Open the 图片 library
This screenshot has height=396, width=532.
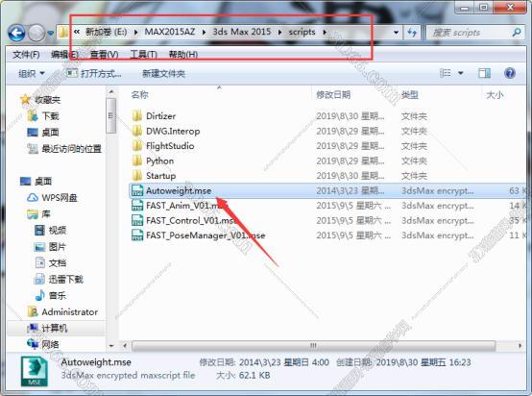coord(58,247)
